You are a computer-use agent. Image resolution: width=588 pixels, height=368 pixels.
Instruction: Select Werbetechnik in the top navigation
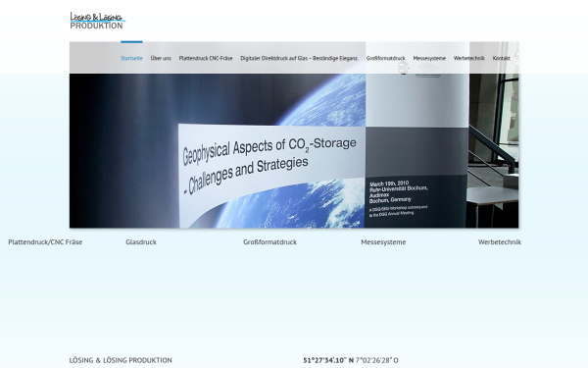(468, 58)
